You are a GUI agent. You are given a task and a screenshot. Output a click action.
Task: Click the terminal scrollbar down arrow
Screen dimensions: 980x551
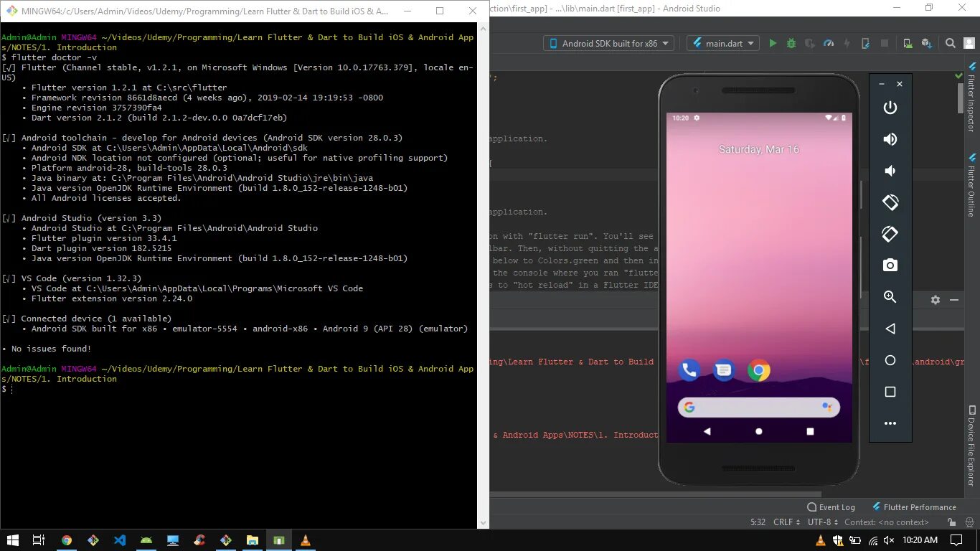[483, 523]
